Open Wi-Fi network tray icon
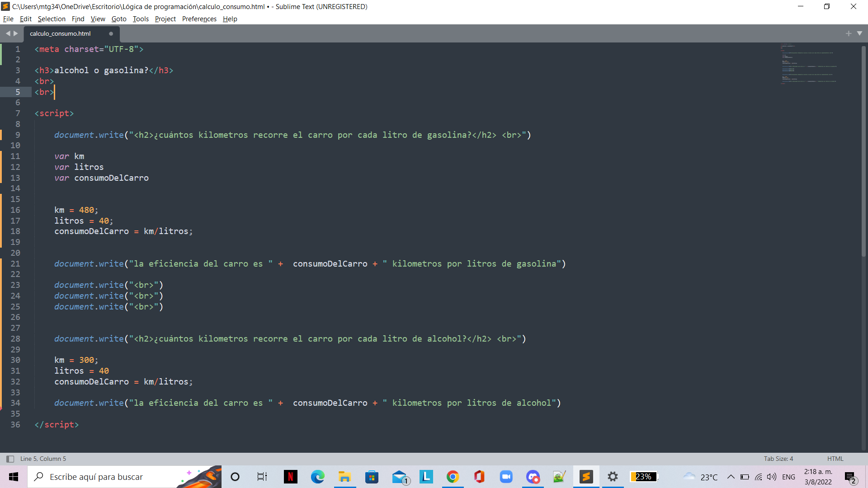This screenshot has width=868, height=488. tap(758, 477)
